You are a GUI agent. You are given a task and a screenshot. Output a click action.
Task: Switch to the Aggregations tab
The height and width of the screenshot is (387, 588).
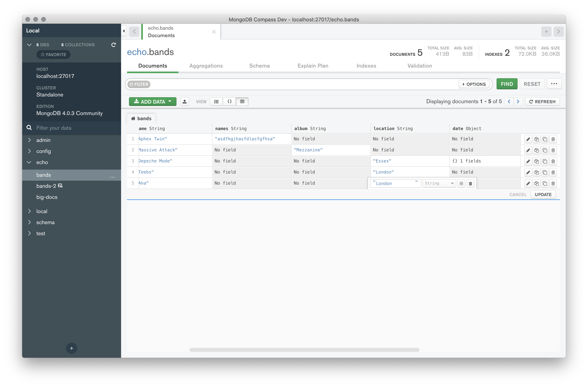pos(206,66)
